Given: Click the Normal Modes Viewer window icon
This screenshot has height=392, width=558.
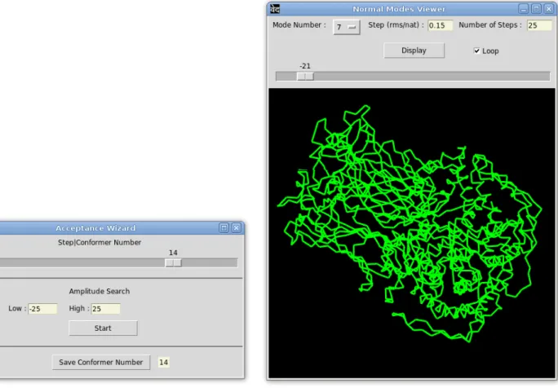Looking at the screenshot, I should point(275,9).
